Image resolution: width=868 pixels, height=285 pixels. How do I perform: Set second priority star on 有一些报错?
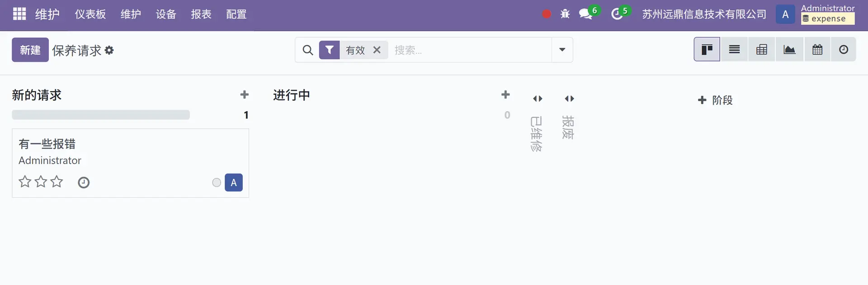41,182
